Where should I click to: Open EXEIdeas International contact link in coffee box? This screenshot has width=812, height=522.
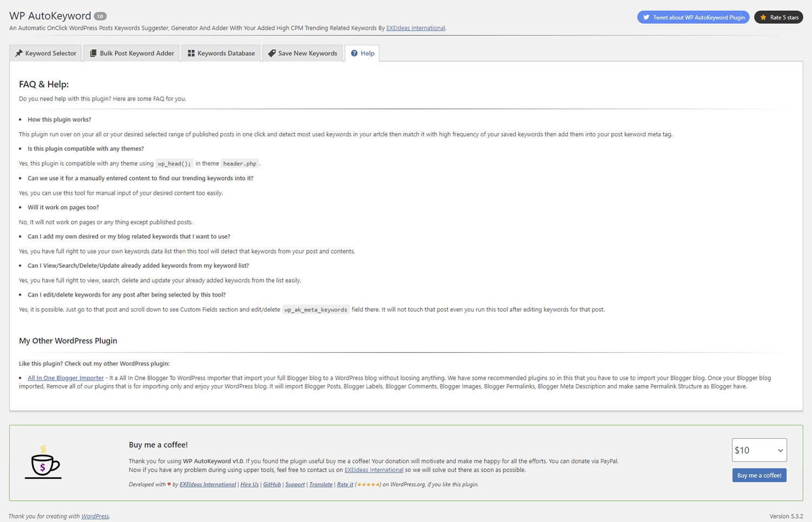(x=374, y=470)
